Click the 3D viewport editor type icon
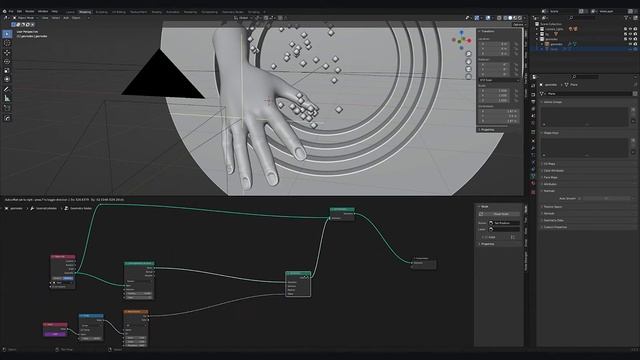 (x=6, y=18)
